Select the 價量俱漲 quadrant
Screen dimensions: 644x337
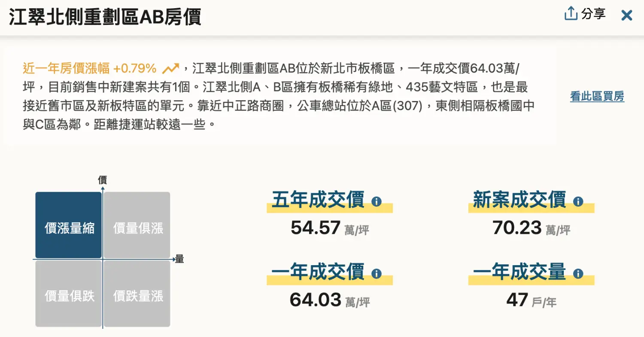coord(137,225)
